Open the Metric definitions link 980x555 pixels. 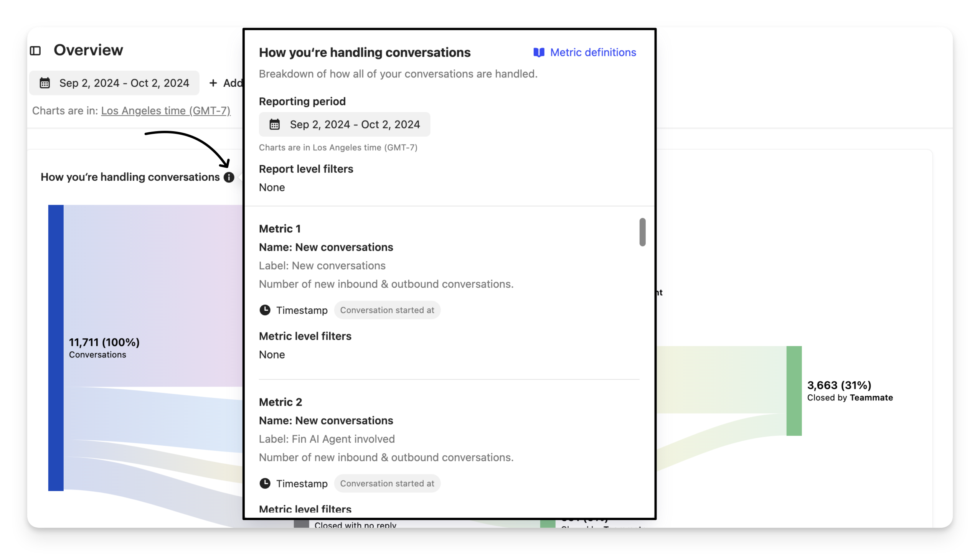click(593, 53)
